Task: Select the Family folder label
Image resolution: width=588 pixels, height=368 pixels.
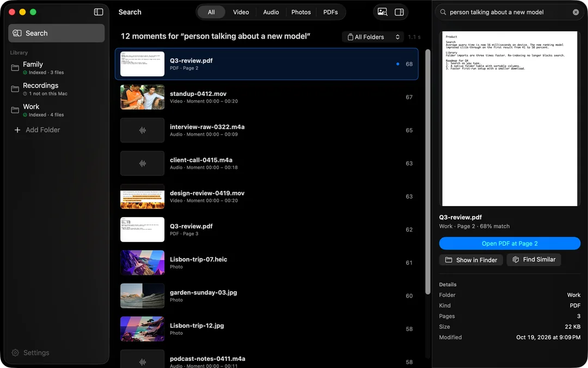Action: click(33, 64)
